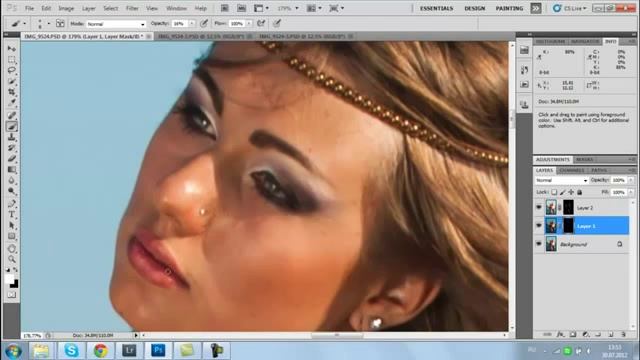Screen dimensions: 640x360
Task: Select the Pen tool
Action: click(x=11, y=204)
